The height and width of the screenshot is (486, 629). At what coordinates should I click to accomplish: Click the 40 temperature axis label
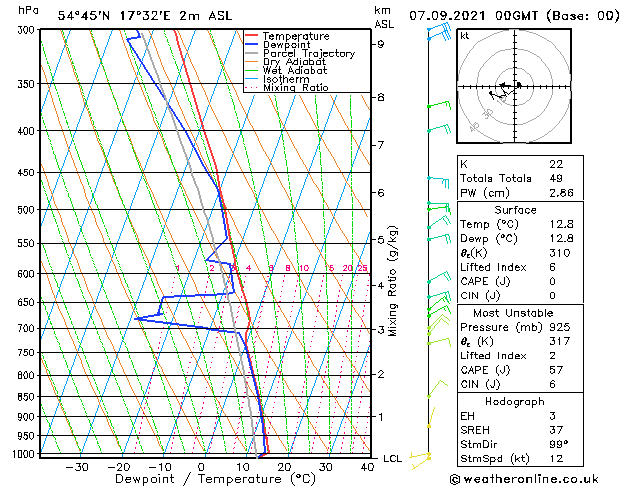[367, 467]
